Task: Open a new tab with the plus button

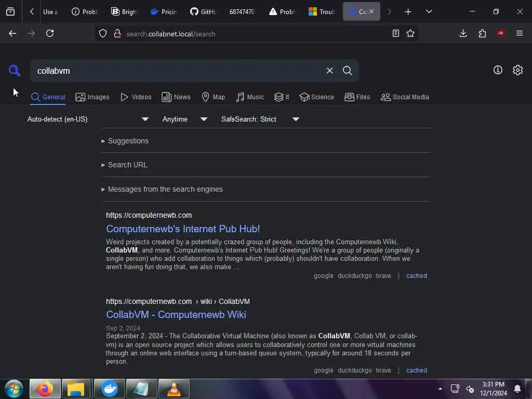Action: pos(408,12)
